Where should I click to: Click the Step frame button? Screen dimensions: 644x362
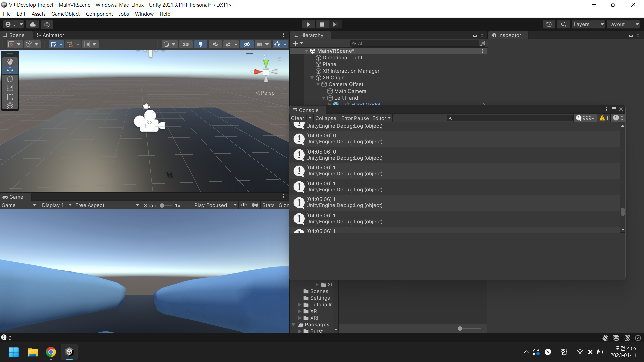point(335,24)
